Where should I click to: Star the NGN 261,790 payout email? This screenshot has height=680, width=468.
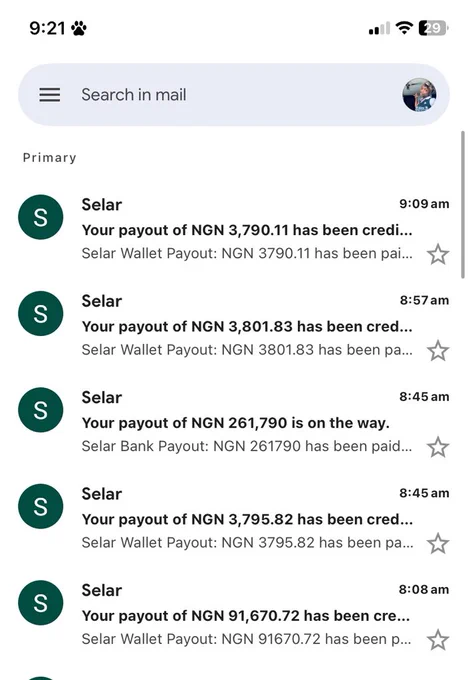[x=438, y=447]
